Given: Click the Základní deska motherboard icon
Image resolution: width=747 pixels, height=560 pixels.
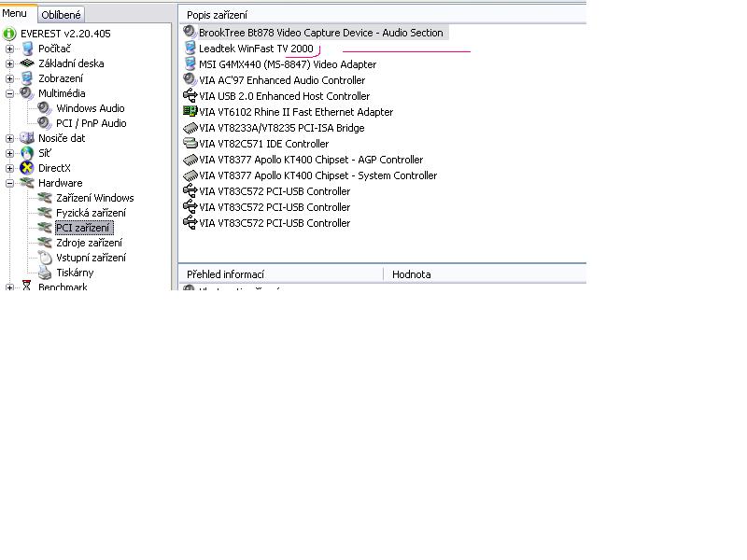Looking at the screenshot, I should (x=28, y=63).
